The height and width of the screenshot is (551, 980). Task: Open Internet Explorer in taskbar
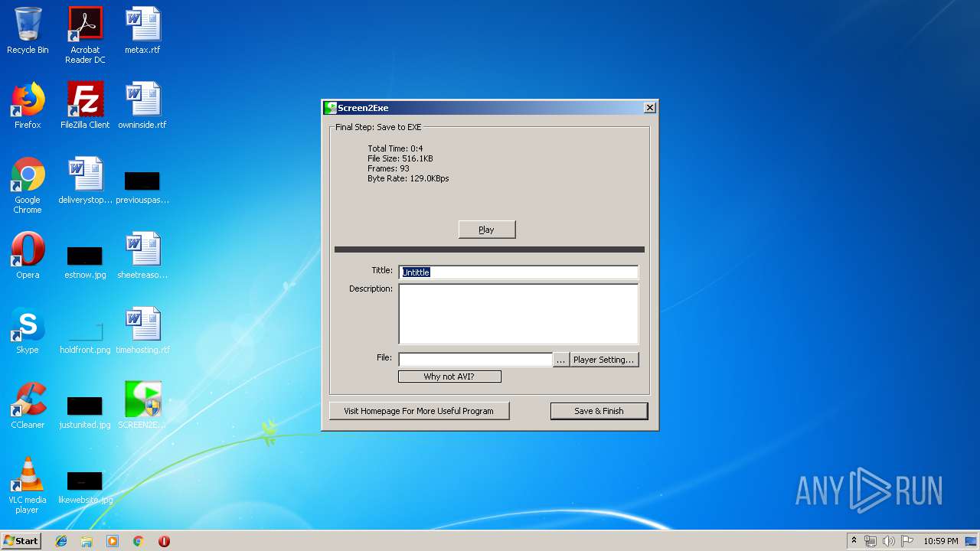61,541
